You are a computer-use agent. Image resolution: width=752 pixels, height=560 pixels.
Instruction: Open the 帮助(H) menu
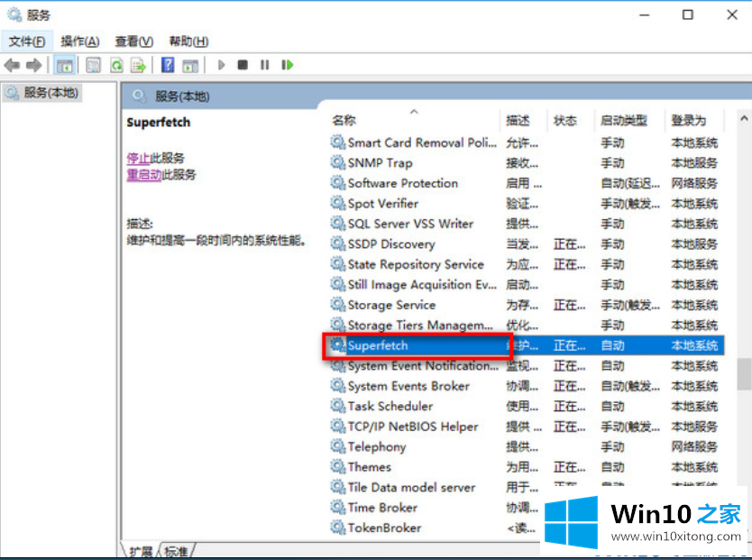[188, 41]
